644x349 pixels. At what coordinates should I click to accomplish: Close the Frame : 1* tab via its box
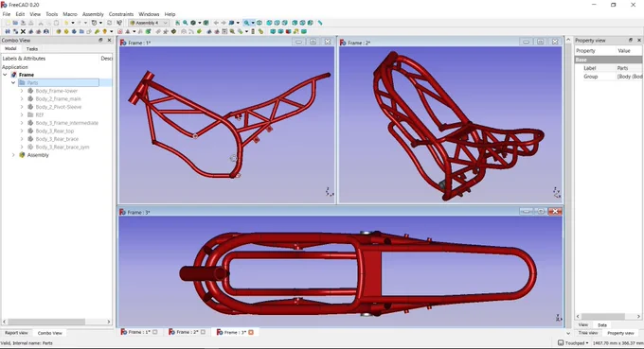[x=154, y=332]
